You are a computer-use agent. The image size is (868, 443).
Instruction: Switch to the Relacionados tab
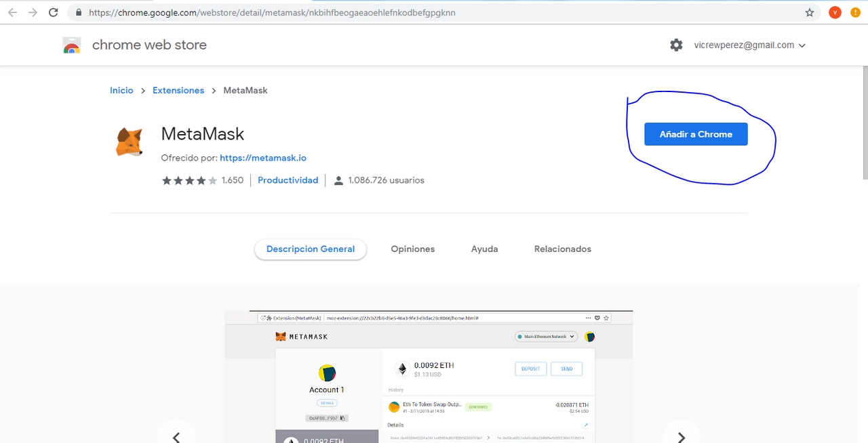(x=563, y=249)
